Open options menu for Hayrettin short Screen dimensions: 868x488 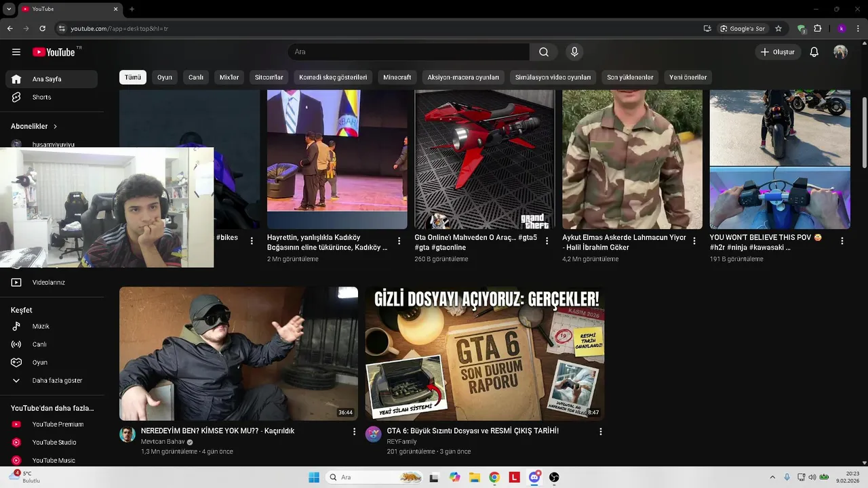point(399,241)
